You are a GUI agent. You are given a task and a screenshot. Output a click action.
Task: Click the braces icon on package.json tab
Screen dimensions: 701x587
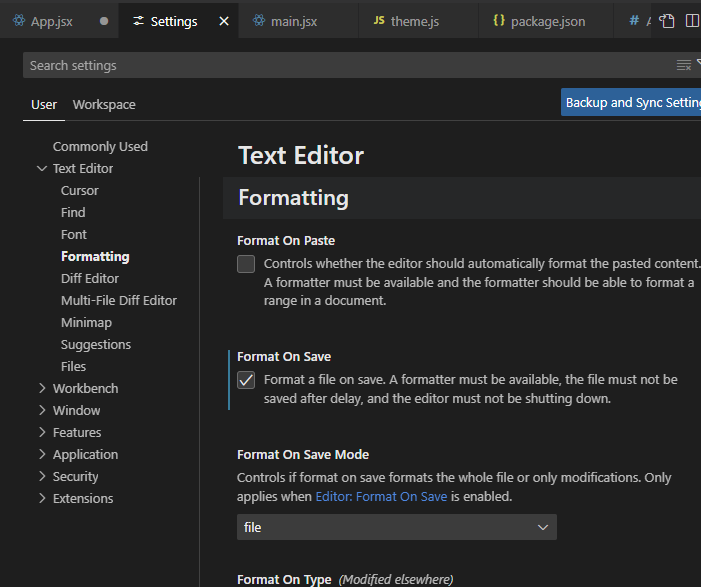[x=498, y=21]
